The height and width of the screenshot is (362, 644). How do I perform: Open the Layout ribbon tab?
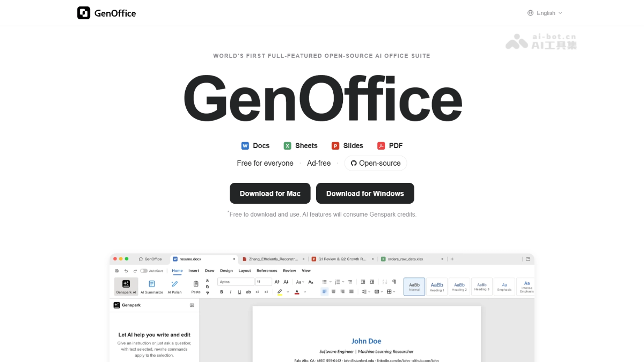[245, 271]
